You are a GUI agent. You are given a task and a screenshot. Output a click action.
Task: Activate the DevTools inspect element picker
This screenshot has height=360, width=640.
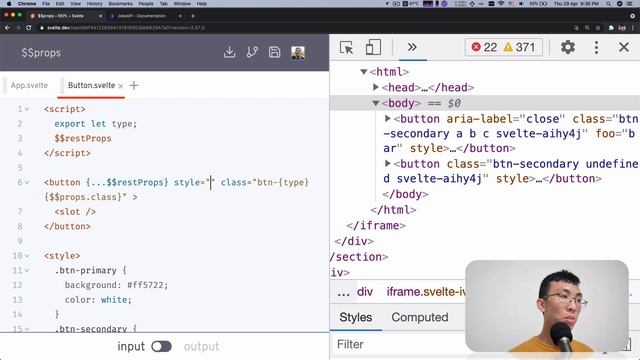(x=347, y=48)
